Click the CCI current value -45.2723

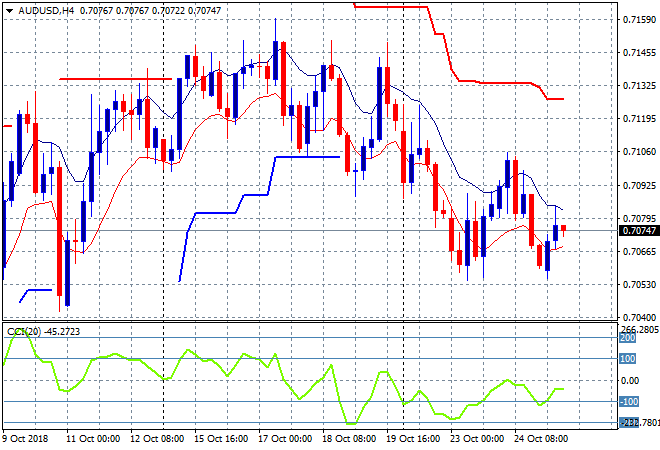pos(62,332)
